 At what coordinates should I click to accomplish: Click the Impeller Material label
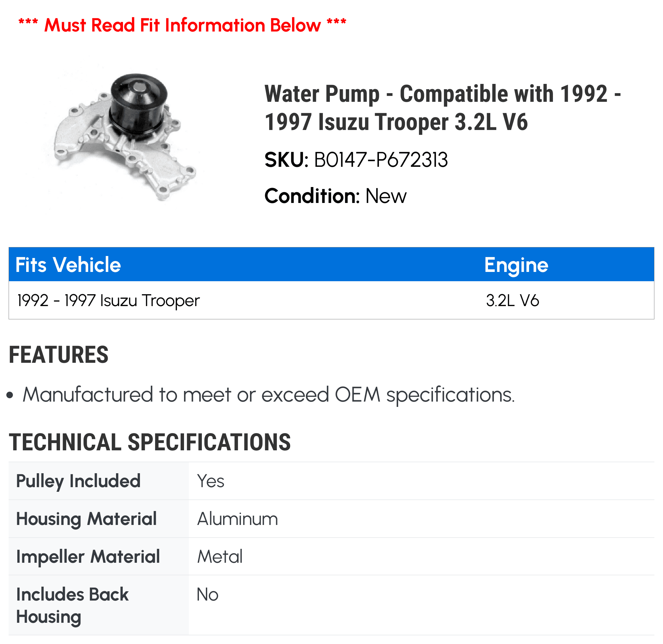[x=88, y=557]
